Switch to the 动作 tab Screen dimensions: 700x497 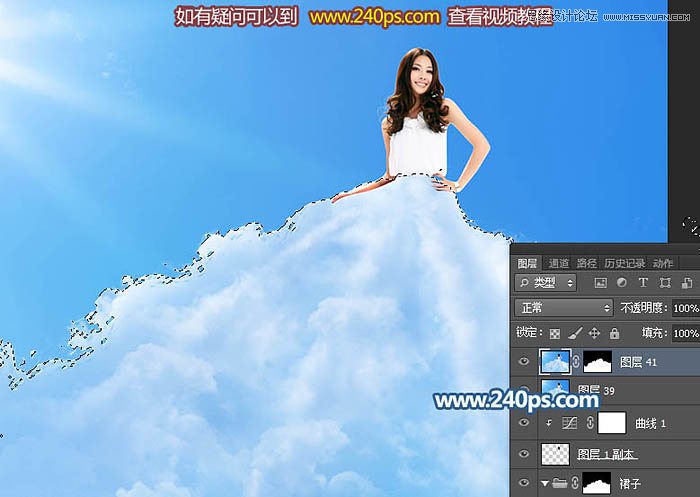pos(662,263)
